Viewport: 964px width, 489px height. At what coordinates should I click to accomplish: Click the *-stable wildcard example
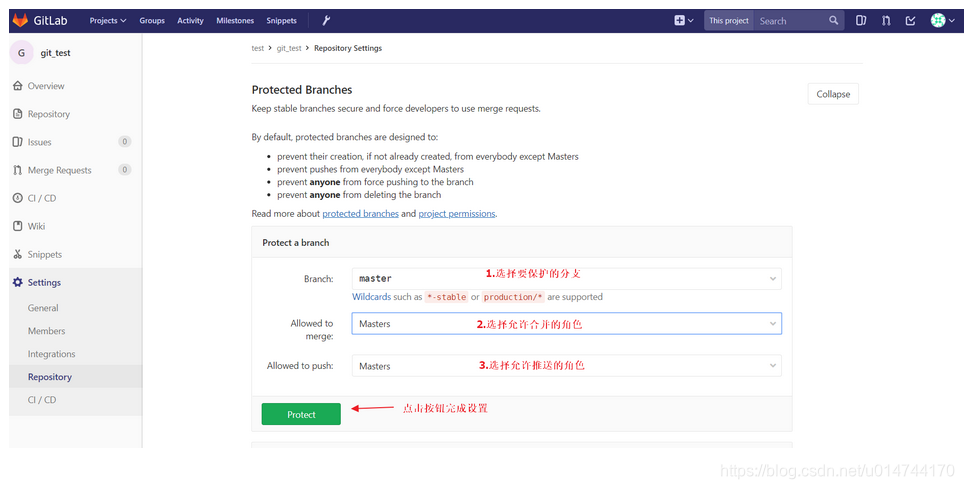(447, 296)
